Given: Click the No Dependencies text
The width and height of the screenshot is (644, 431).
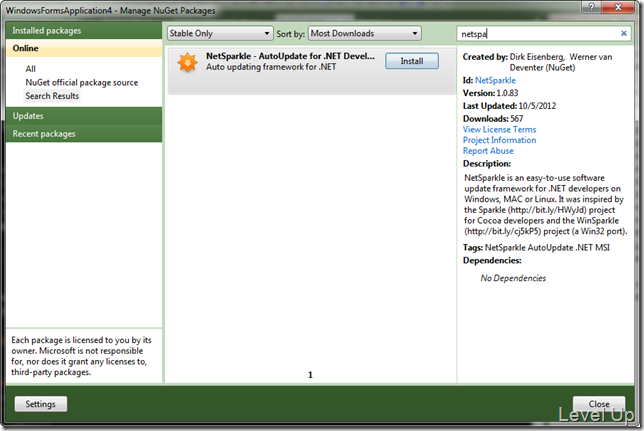Looking at the screenshot, I should (x=513, y=278).
